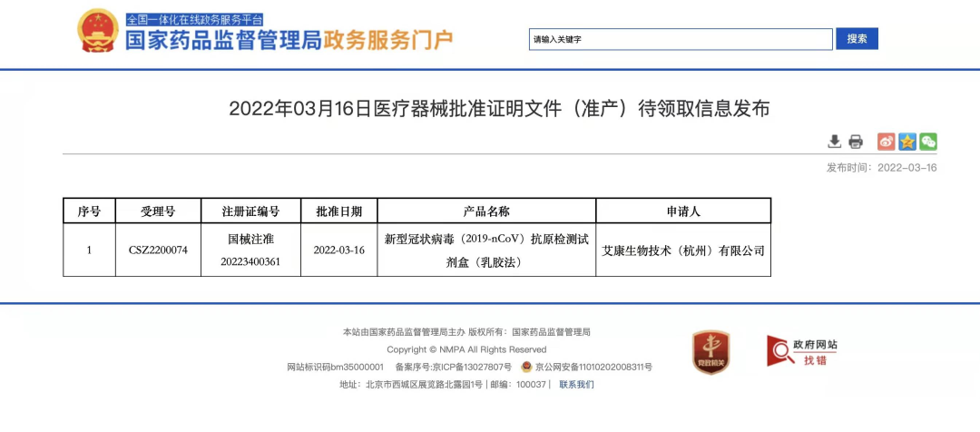980x432 pixels.
Task: Click the 批准日期 column header
Action: point(338,211)
